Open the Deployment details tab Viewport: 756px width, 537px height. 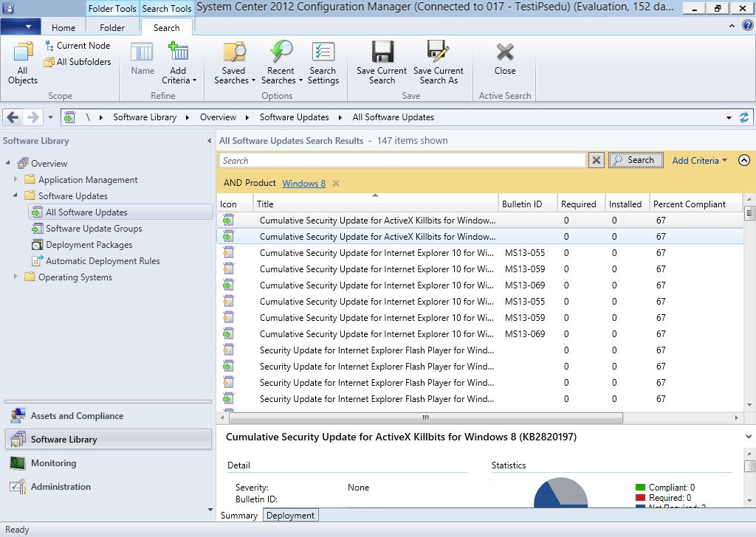point(290,516)
